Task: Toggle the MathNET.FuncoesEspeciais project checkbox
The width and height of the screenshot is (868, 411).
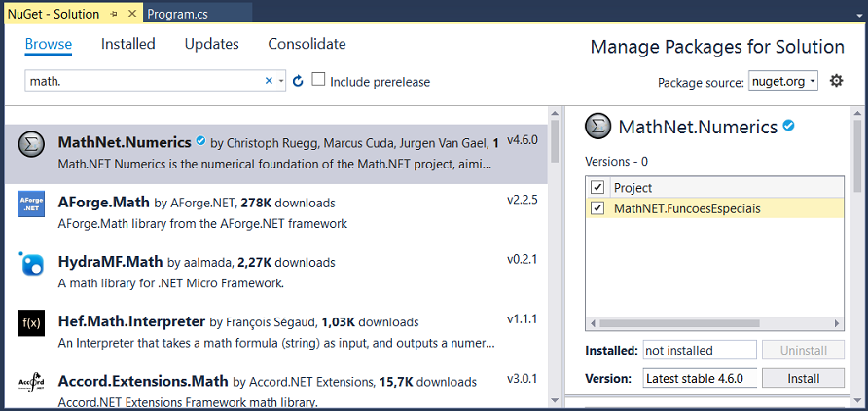Action: pos(597,208)
